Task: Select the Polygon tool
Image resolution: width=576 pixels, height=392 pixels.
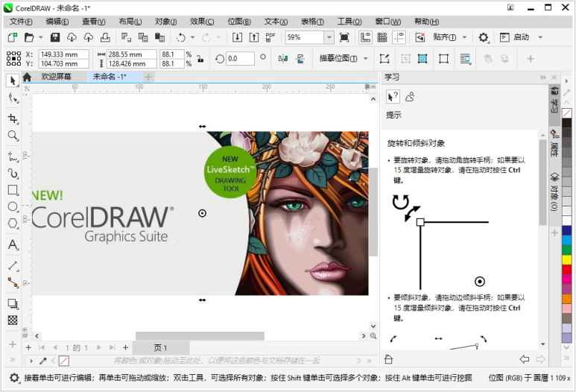Action: [13, 224]
